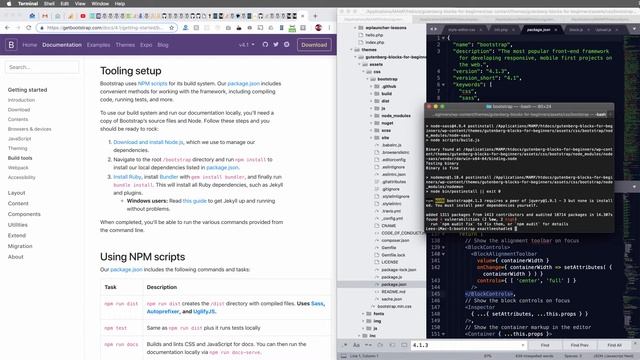Open Components section in docs sidebar
This screenshot has width=640, height=360.
24,214
